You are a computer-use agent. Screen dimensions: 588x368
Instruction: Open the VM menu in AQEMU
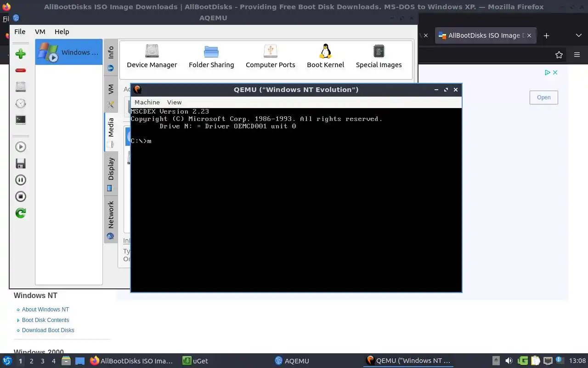click(x=40, y=32)
